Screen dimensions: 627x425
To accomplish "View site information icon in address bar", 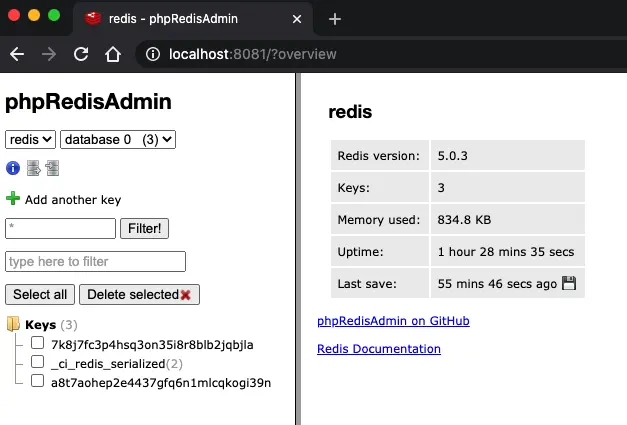I will (x=152, y=54).
